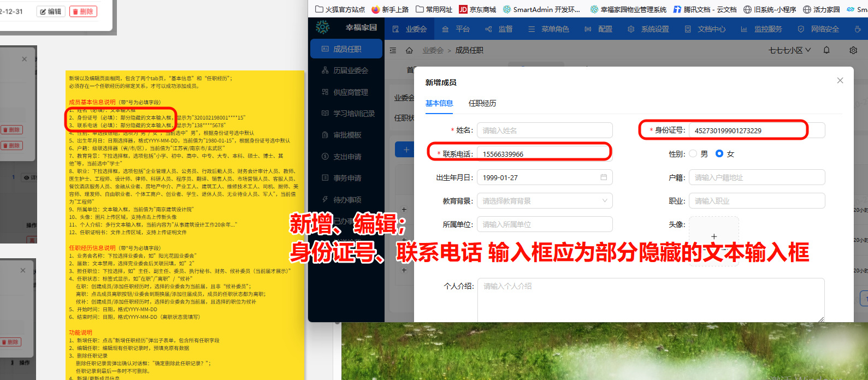Open the settings gear icon

[x=853, y=50]
